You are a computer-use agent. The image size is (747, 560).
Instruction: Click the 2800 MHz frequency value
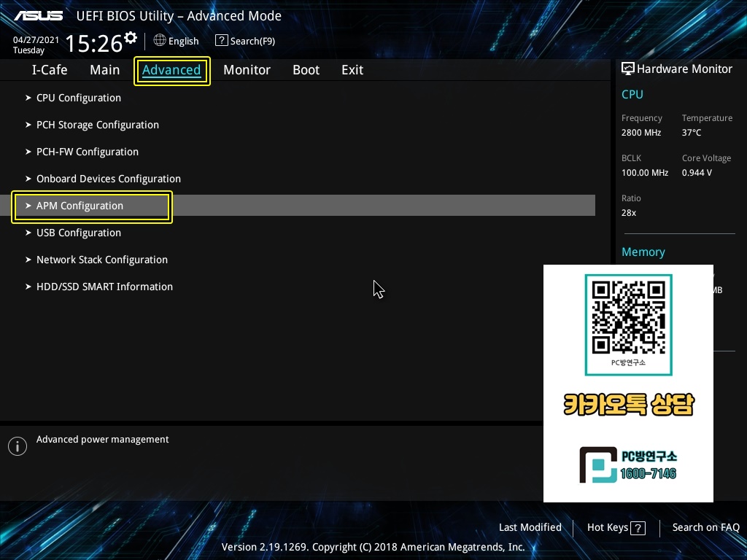[x=640, y=133]
